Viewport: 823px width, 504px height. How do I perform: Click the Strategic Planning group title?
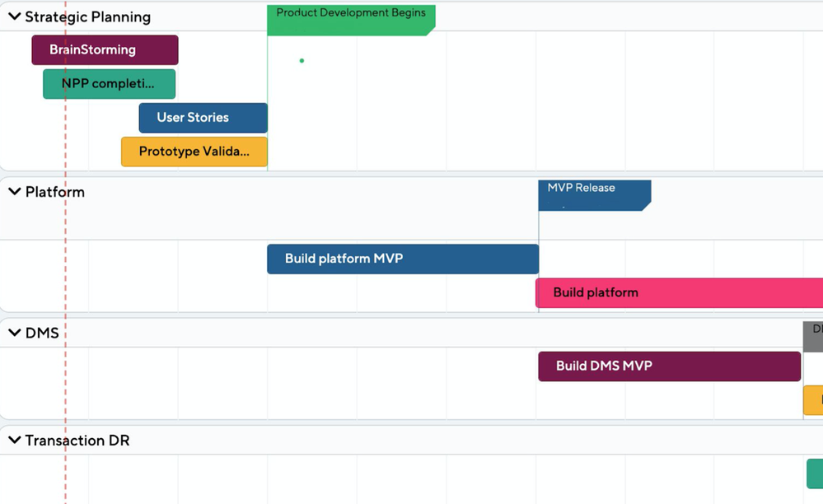click(x=87, y=16)
